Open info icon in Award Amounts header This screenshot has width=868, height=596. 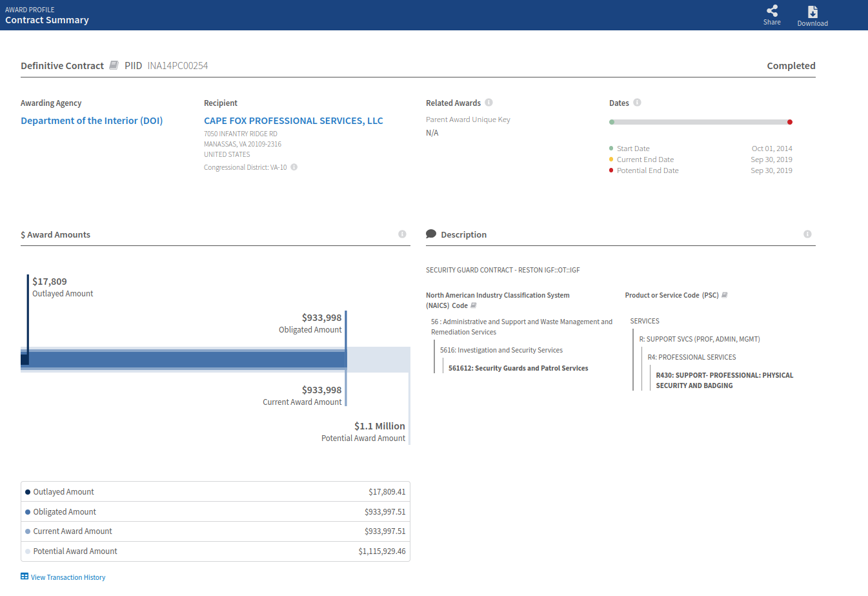402,234
